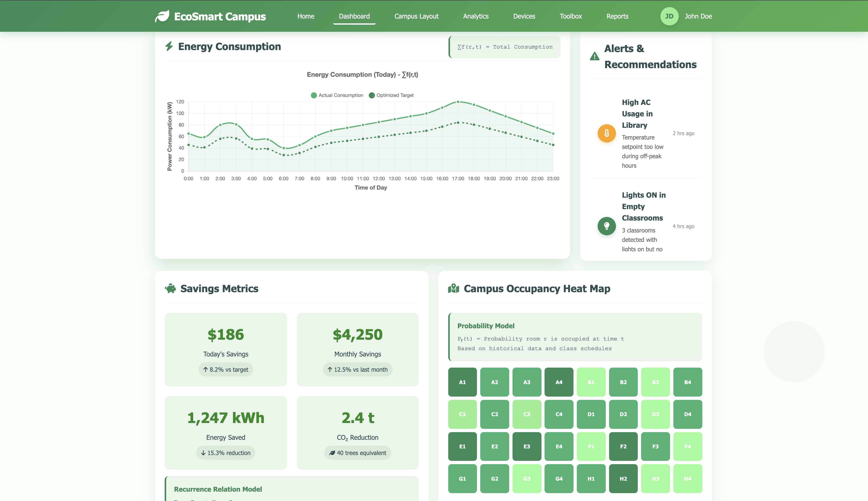Viewport: 868px width, 501px height.
Task: Click the JD user avatar circle
Action: (x=669, y=16)
